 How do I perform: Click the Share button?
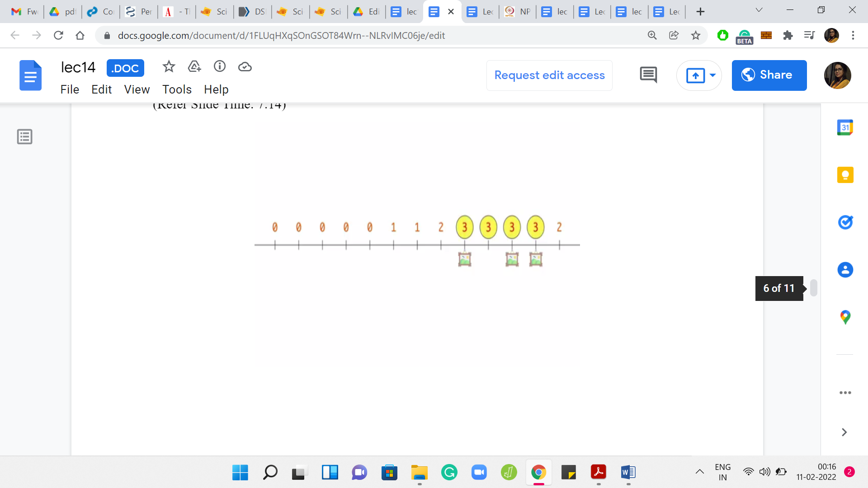tap(769, 75)
